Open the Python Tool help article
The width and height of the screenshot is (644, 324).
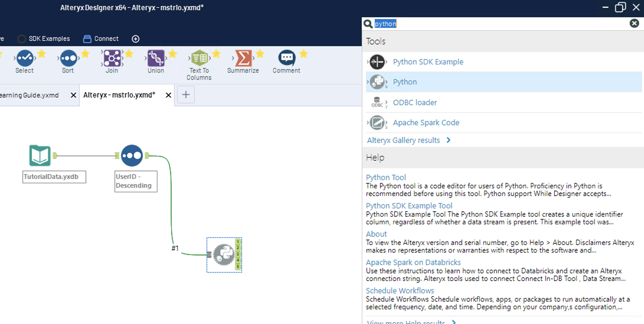click(386, 177)
